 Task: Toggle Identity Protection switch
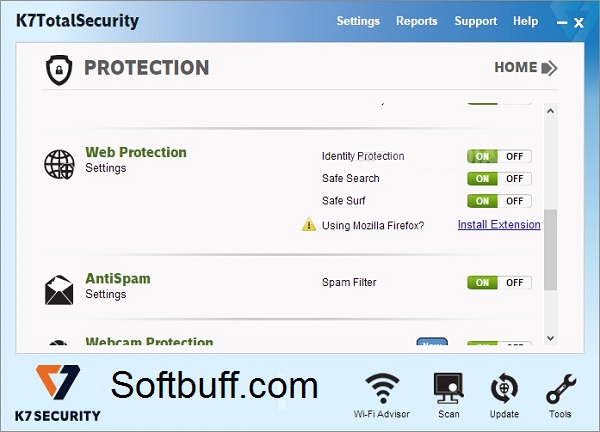pos(499,156)
